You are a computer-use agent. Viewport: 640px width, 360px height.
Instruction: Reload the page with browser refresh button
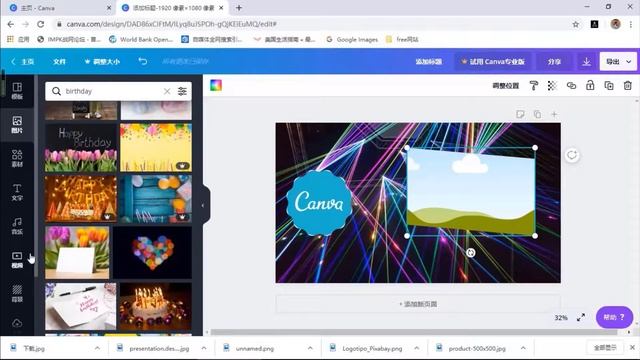pyautogui.click(x=40, y=24)
